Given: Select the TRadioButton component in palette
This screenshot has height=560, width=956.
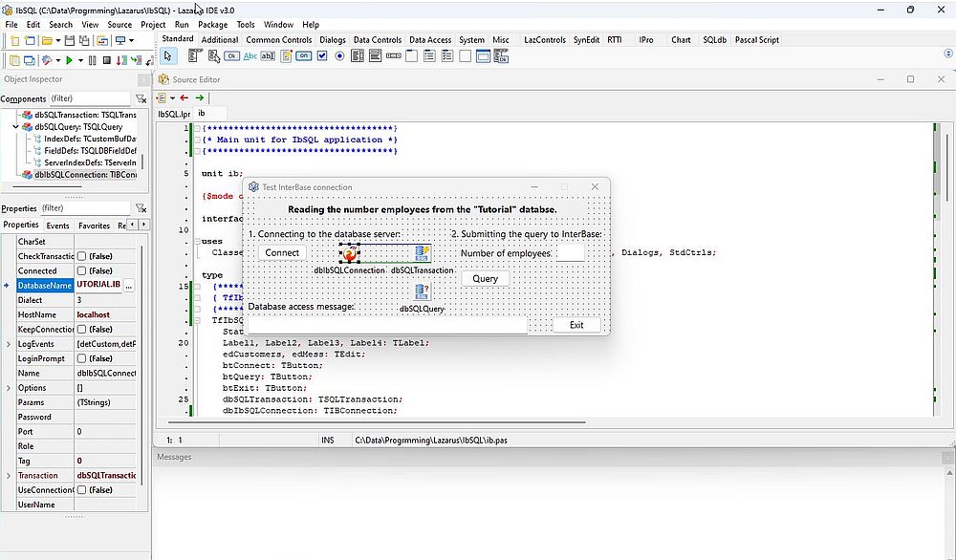Looking at the screenshot, I should point(339,56).
